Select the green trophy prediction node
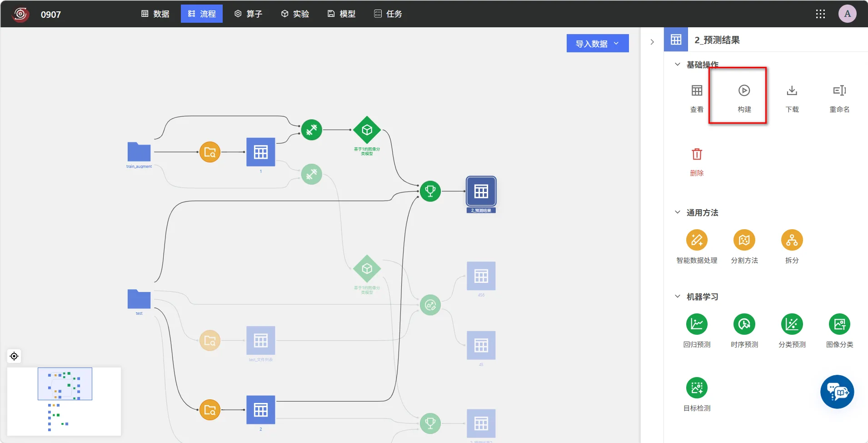868x443 pixels. [x=430, y=191]
